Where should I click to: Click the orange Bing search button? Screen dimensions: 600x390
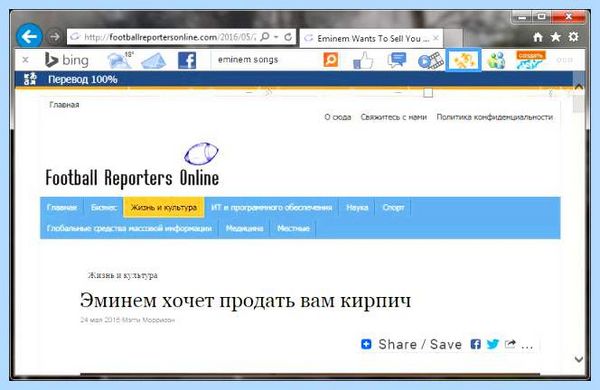click(x=331, y=59)
